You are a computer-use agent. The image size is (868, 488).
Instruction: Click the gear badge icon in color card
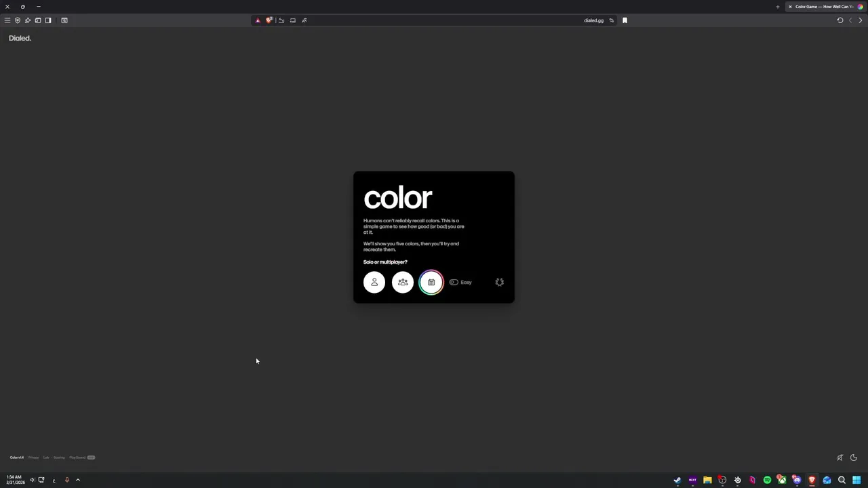[x=500, y=282]
